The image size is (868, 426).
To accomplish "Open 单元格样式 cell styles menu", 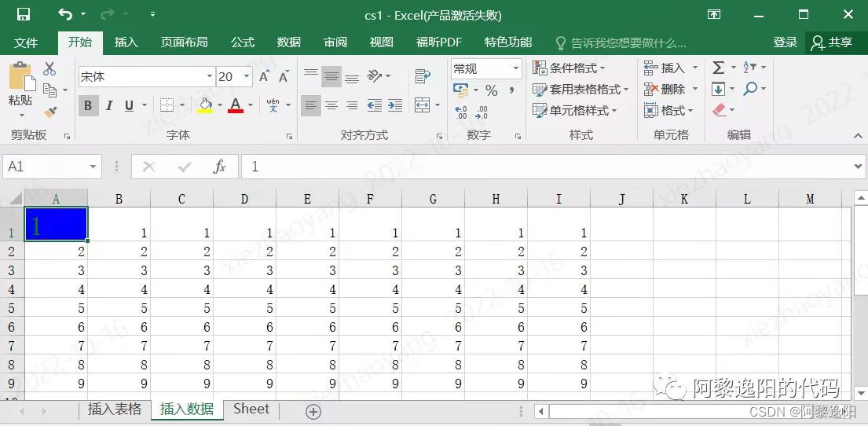I will pos(574,110).
